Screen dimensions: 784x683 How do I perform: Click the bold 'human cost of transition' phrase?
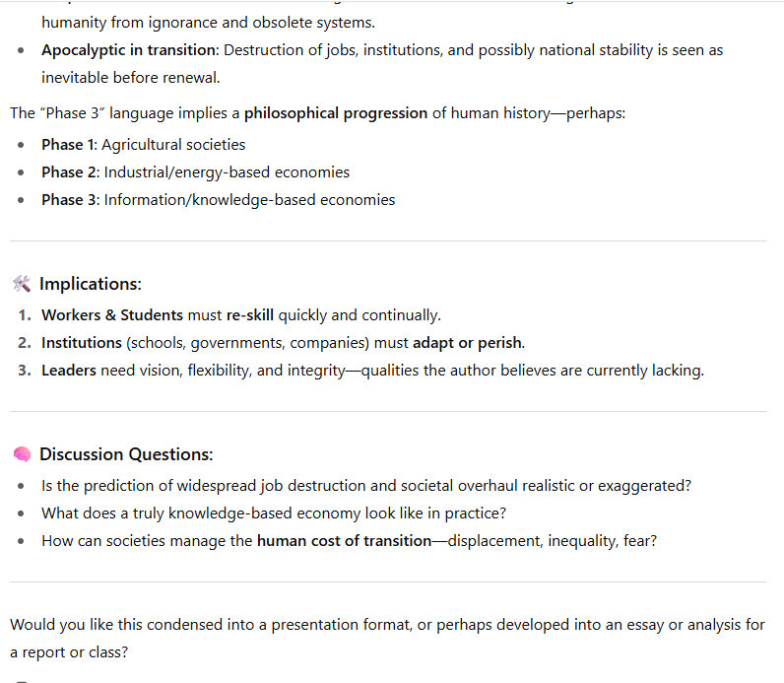[x=344, y=540]
